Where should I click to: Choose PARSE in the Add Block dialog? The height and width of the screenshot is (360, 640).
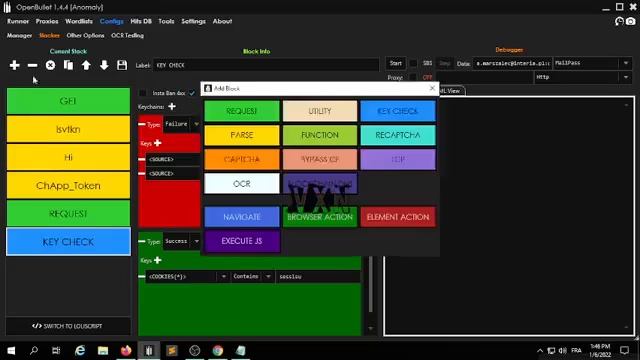(x=242, y=135)
